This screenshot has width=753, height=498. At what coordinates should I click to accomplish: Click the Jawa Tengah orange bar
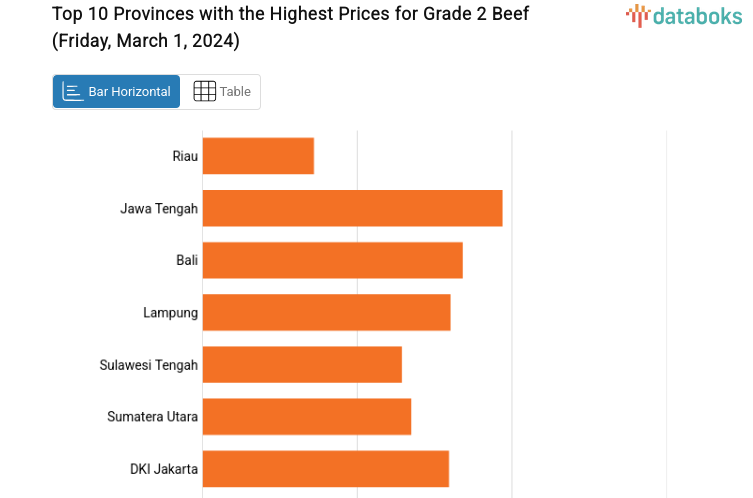(352, 208)
